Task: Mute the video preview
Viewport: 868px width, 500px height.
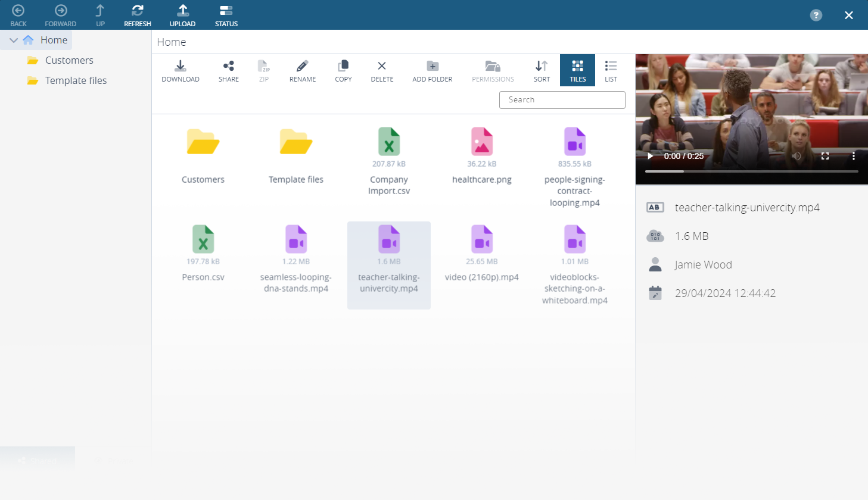Action: [x=797, y=156]
